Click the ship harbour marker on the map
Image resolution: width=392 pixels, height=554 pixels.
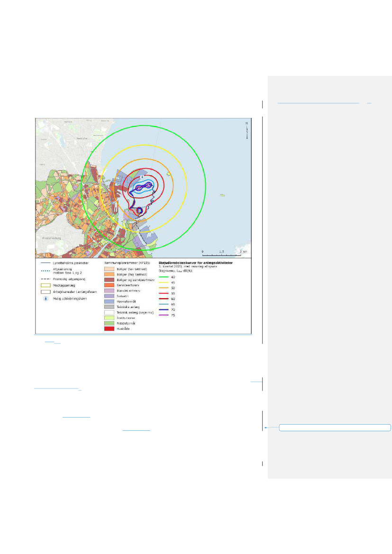[142, 177]
